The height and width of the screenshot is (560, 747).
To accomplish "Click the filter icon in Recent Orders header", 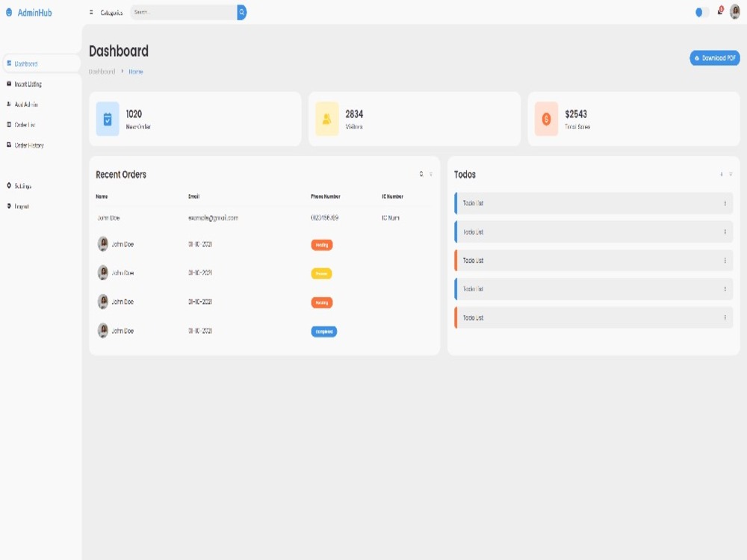I will (x=431, y=174).
